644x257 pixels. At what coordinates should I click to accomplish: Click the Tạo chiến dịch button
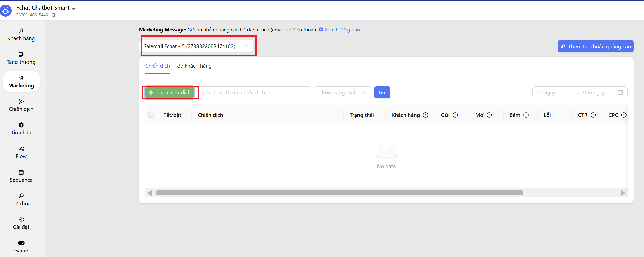170,93
